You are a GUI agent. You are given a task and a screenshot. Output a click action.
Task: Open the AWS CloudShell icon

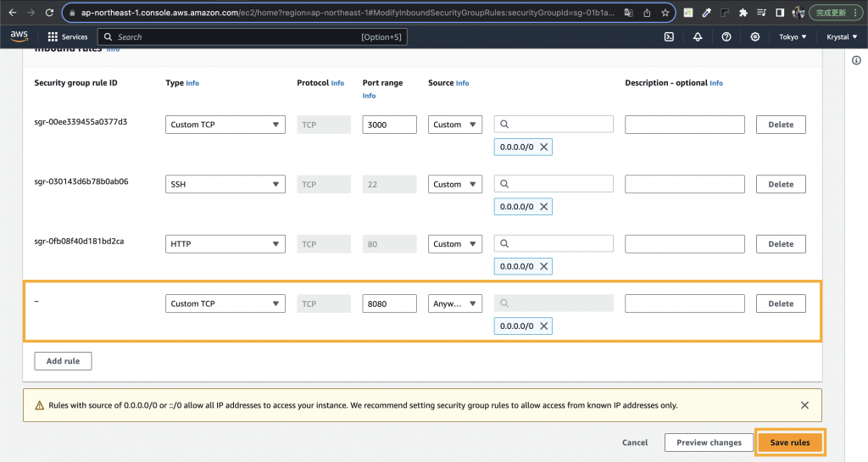(669, 36)
